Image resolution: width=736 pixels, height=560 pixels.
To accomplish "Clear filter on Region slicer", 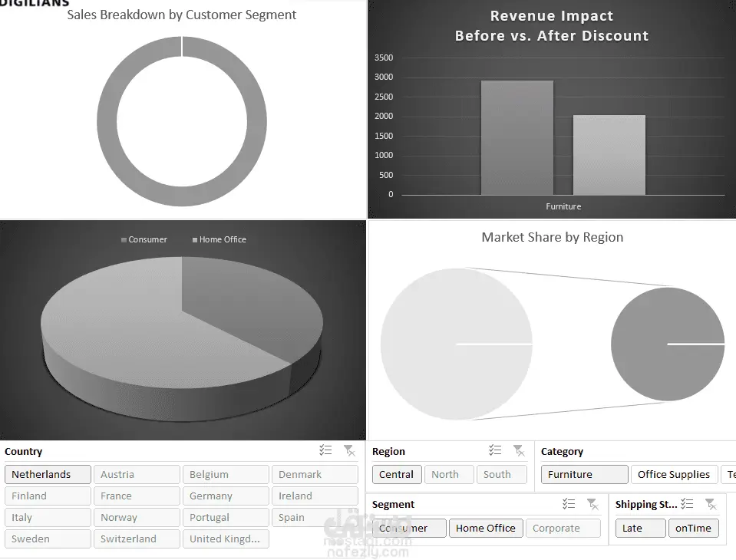I will [x=519, y=450].
